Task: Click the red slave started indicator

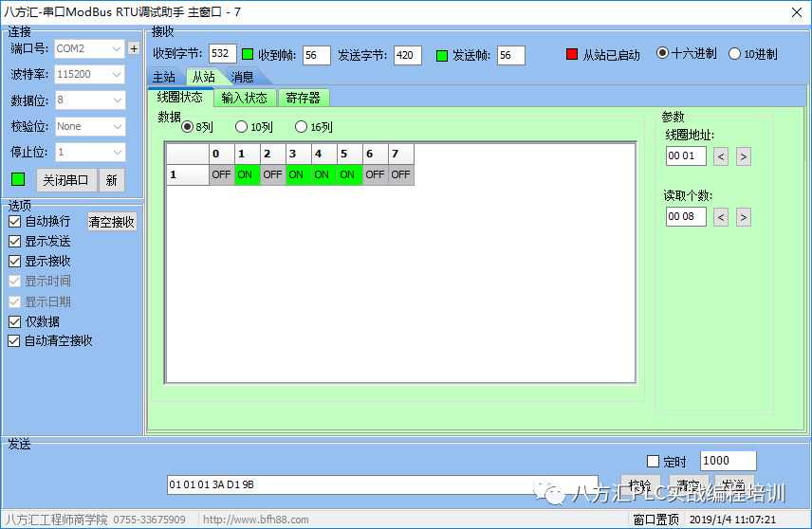Action: click(571, 55)
